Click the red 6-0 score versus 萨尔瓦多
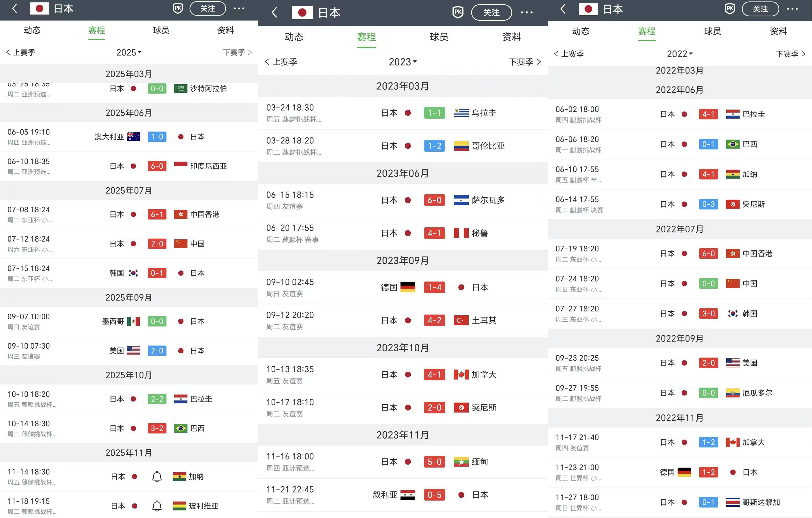Screen dimensions: 812x518 tap(434, 200)
